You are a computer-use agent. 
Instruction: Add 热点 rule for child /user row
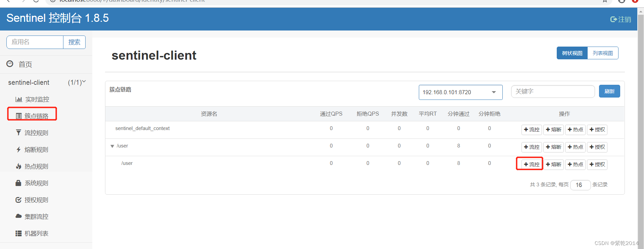coord(575,165)
